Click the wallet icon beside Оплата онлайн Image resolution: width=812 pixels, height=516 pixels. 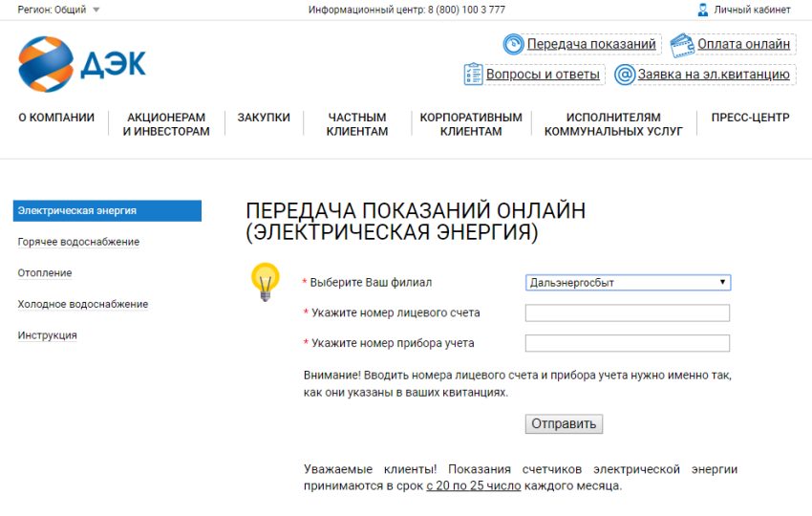[682, 44]
